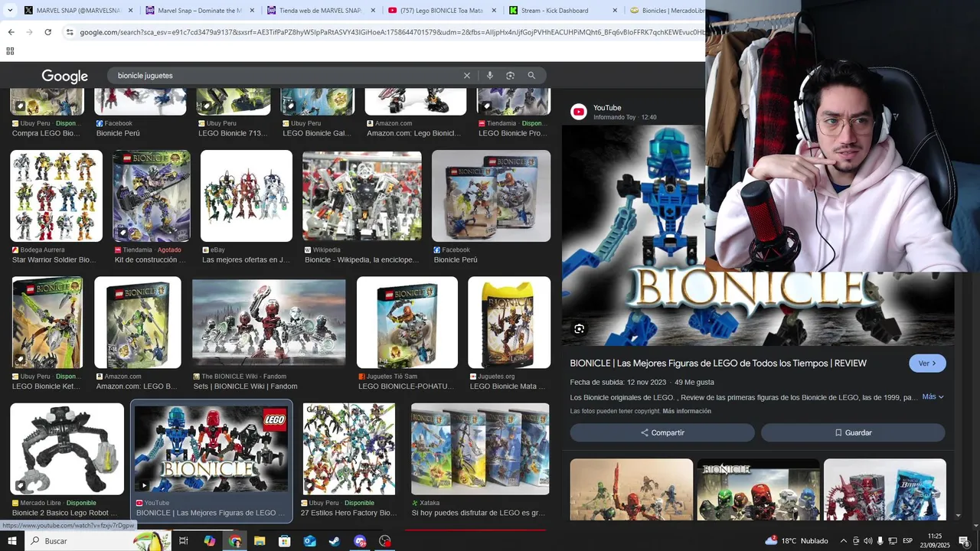980x551 pixels.
Task: Close the Tienda web de MARVEL SNAP tab
Action: 374,11
